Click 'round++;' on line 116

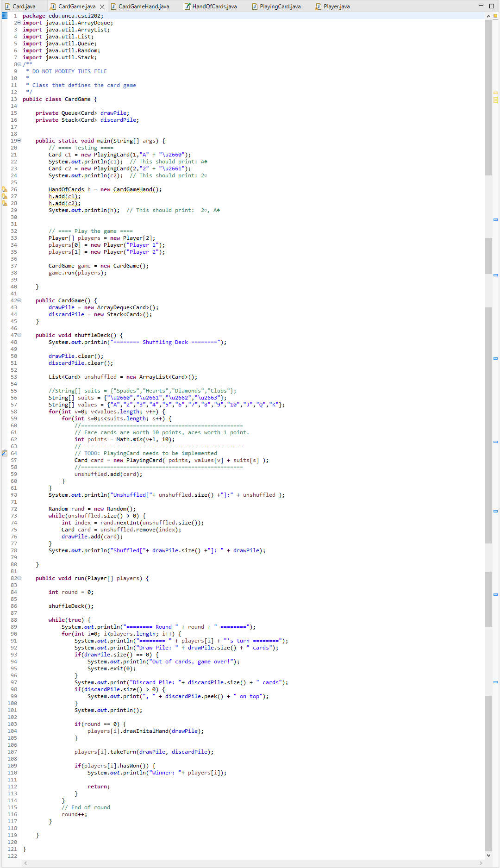(x=75, y=814)
